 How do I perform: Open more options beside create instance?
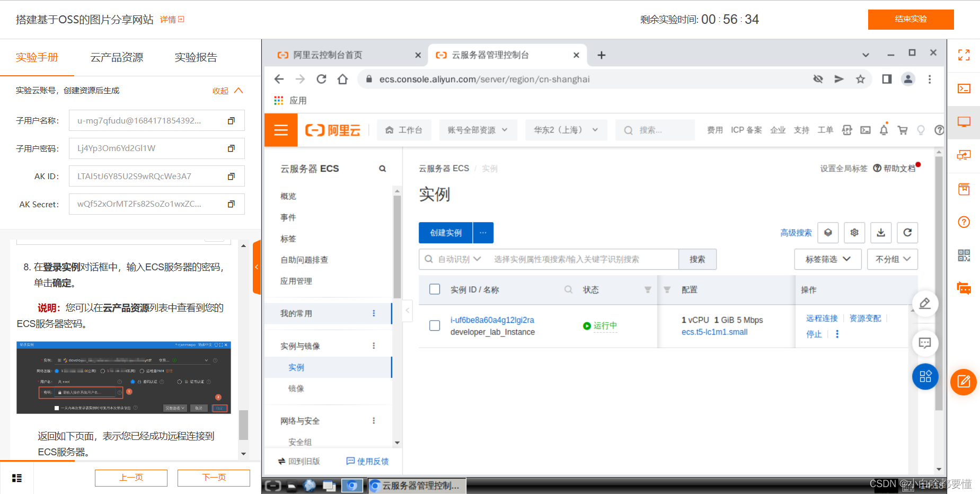point(483,233)
